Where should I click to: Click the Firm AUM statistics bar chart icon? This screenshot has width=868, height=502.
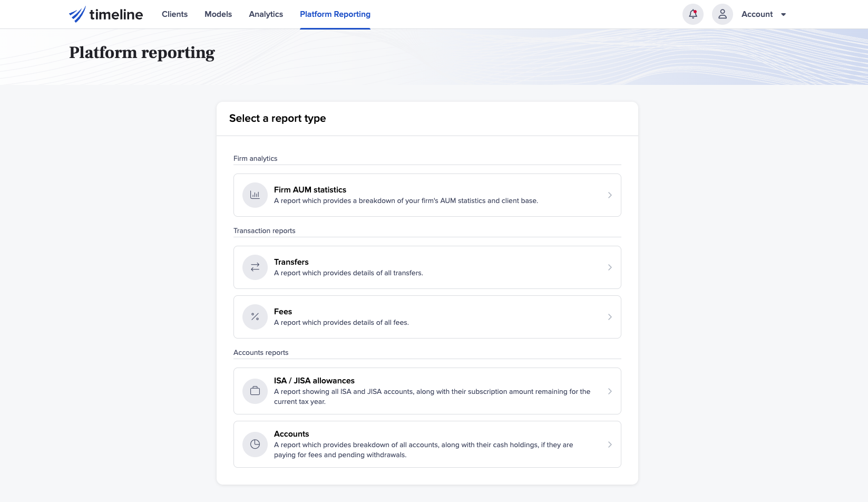[x=255, y=195]
